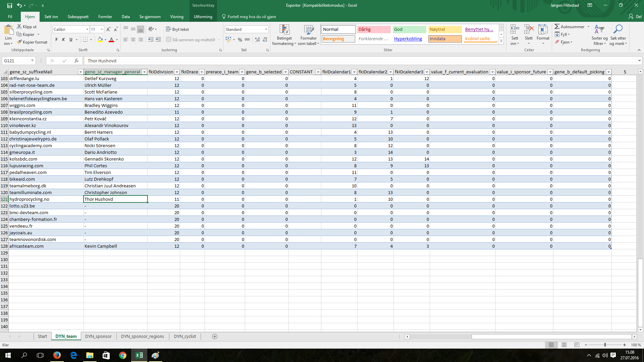The width and height of the screenshot is (644, 362).
Task: Click the Save icon in title bar
Action: pyautogui.click(x=9, y=5)
